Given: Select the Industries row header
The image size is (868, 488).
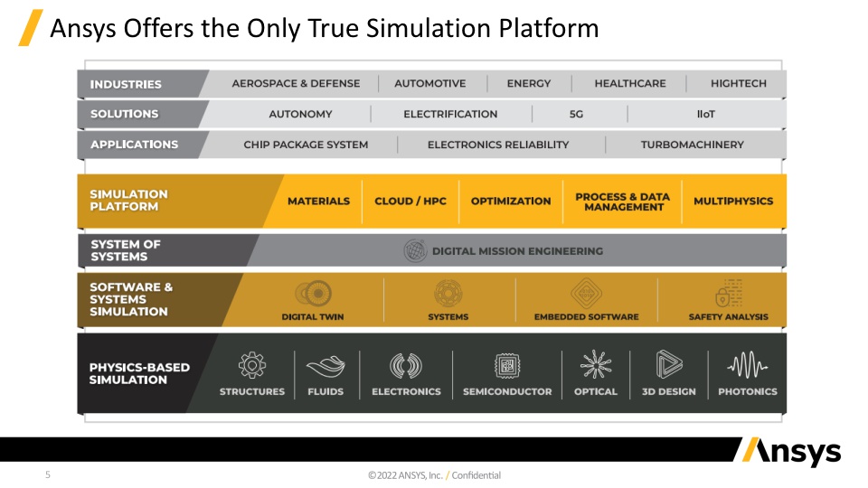Looking at the screenshot, I should 127,84.
